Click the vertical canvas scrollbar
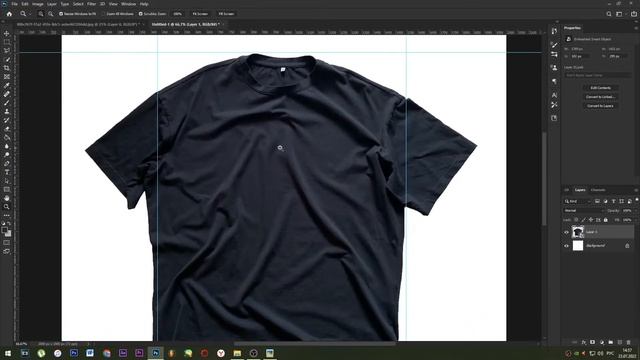Screen dimensions: 640x360 pyautogui.click(x=544, y=179)
